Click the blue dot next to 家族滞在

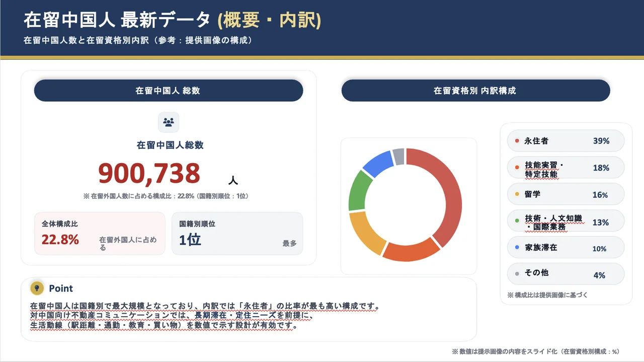pyautogui.click(x=517, y=248)
